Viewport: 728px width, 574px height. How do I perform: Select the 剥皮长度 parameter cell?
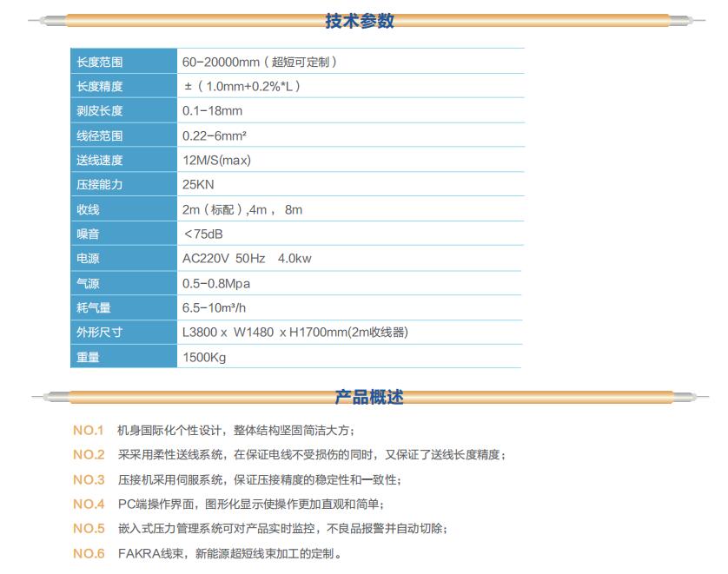[98, 110]
